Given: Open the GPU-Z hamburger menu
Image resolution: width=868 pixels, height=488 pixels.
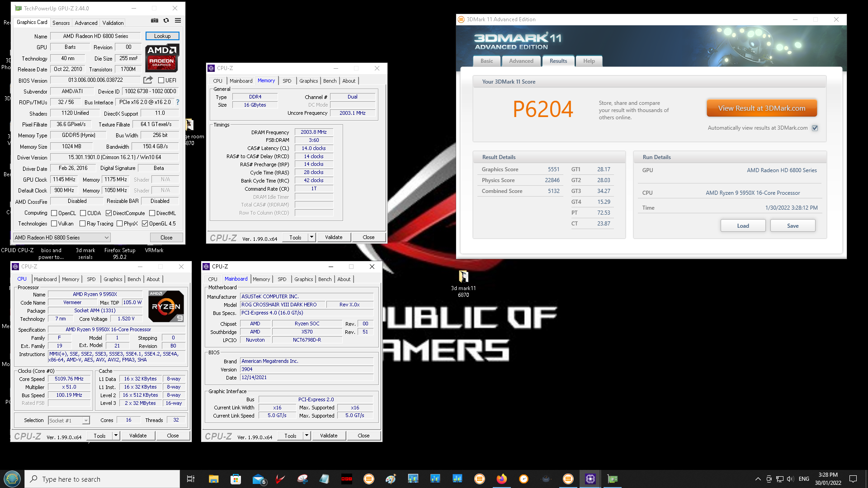Looking at the screenshot, I should point(178,21).
